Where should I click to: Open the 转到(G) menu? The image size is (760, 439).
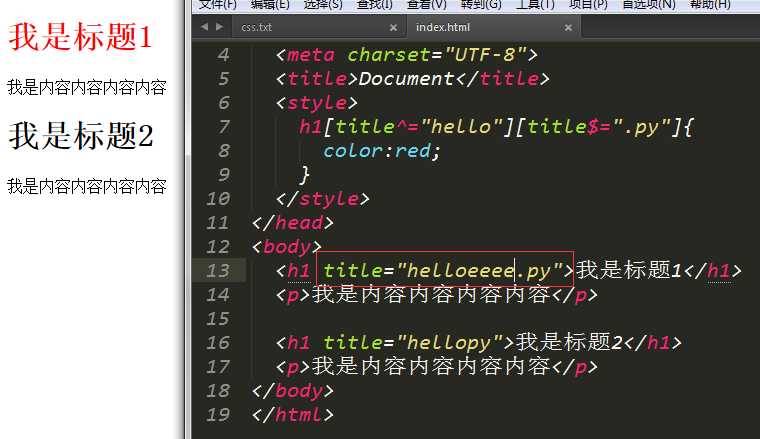tap(481, 4)
